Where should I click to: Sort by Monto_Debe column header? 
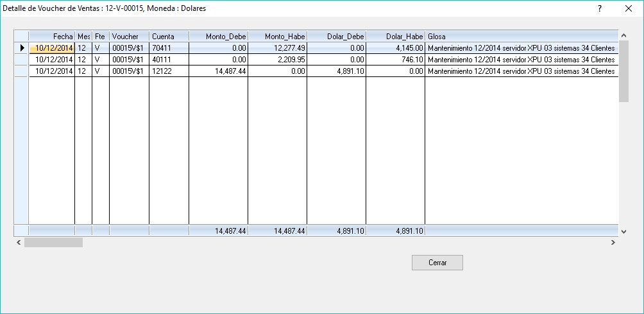(x=218, y=36)
